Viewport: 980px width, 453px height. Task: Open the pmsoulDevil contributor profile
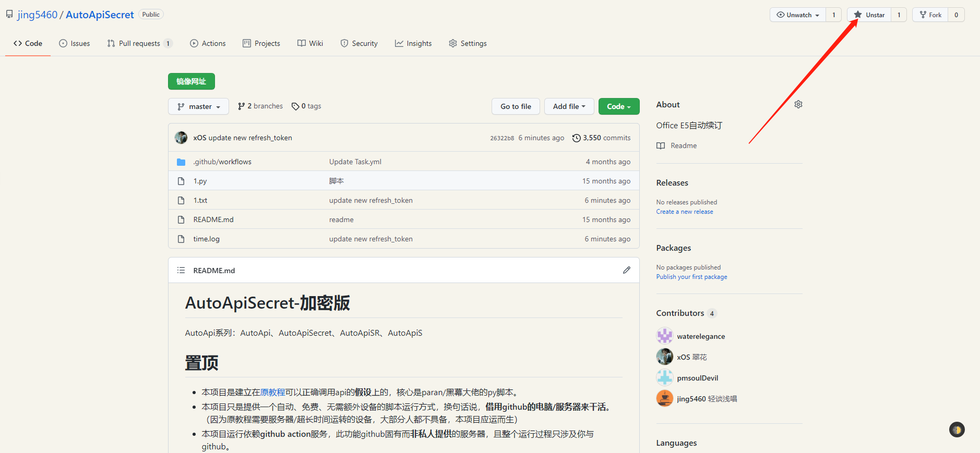698,378
